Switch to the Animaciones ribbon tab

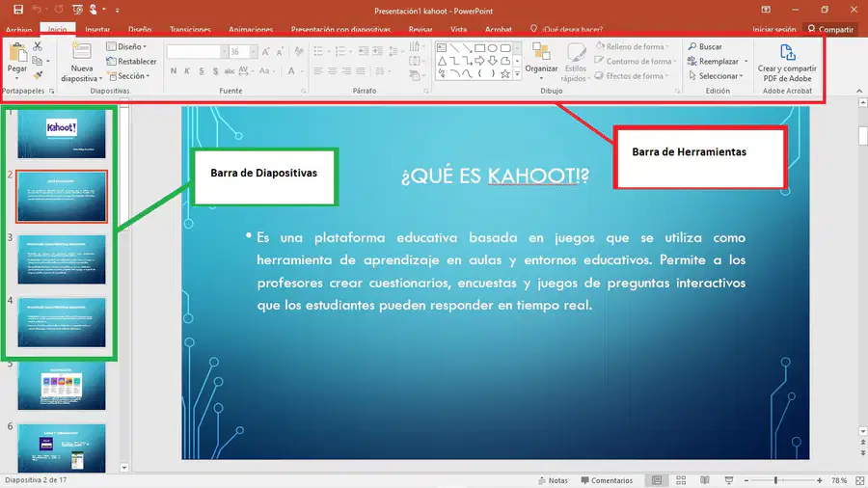click(251, 29)
